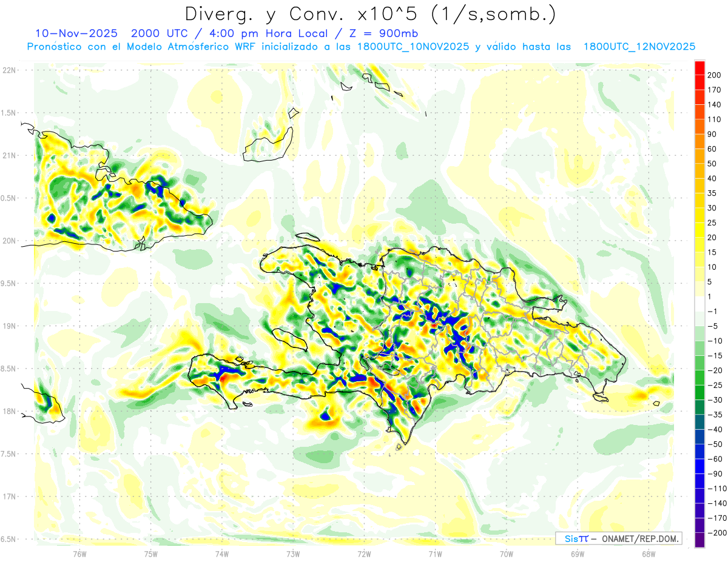Click the '6.5N' latitude axis label

click(8, 539)
